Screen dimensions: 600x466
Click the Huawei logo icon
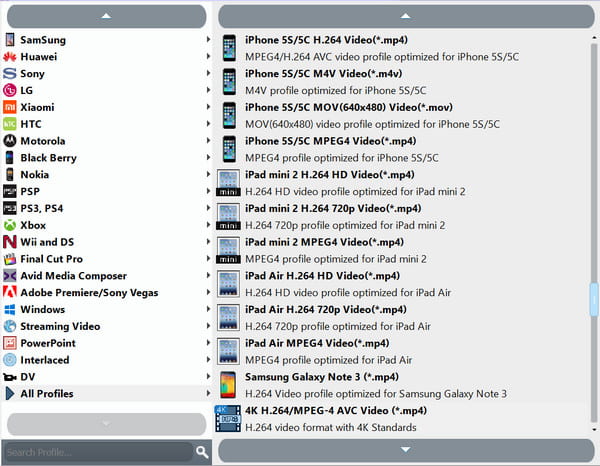[10, 57]
